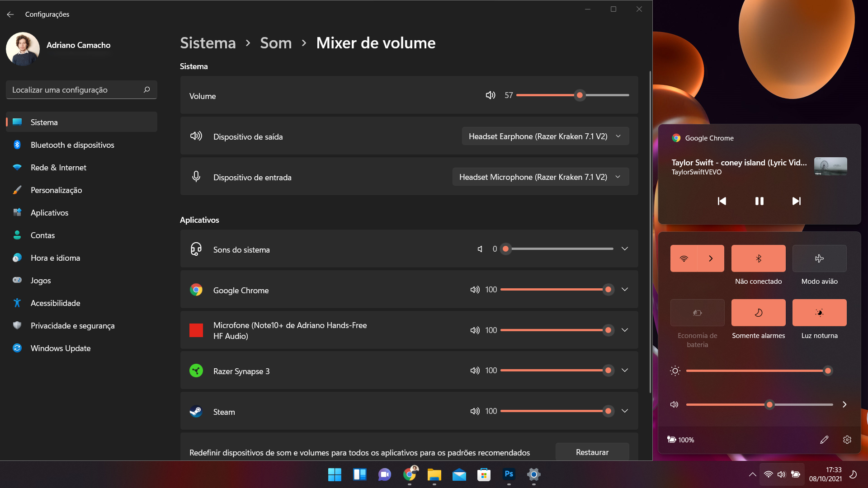Drag the system Volume slider to adjust

point(579,95)
